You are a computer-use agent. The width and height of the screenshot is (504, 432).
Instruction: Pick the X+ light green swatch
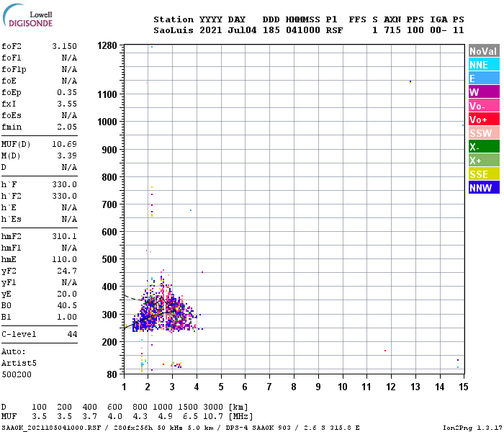pos(484,161)
